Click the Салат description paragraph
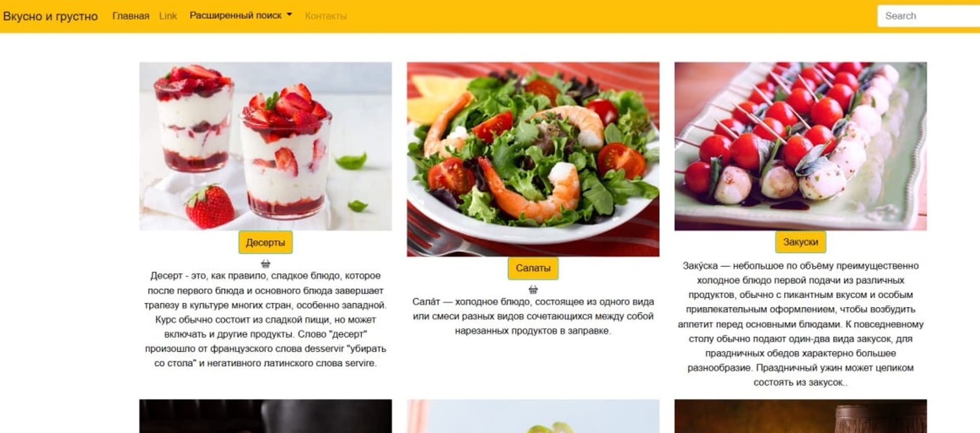Viewport: 980px width, 433px height. pos(533,316)
